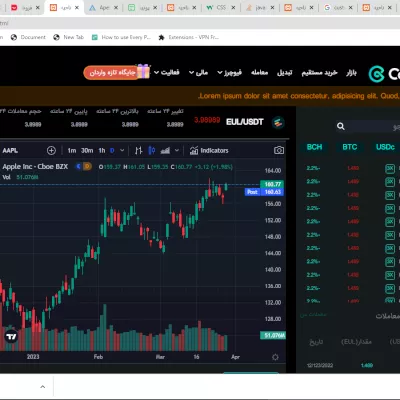Open the خرید مستقیم nav link

[319, 72]
